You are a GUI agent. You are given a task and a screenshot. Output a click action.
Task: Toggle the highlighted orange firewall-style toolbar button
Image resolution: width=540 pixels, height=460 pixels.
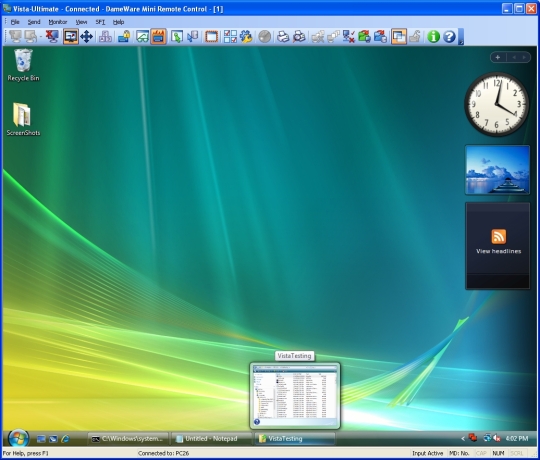point(158,36)
